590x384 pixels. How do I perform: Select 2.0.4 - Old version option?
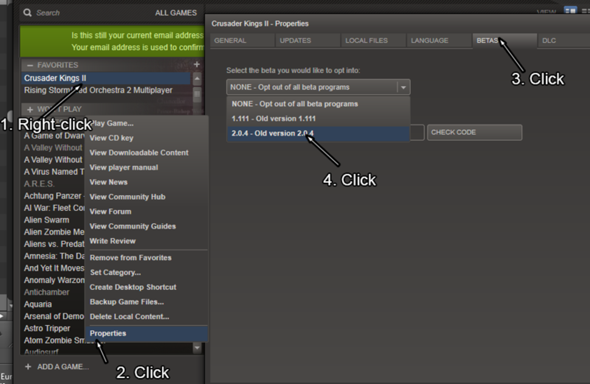318,133
